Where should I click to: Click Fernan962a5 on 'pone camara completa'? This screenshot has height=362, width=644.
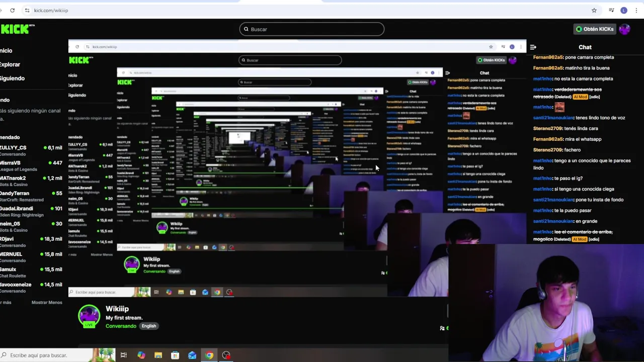click(x=548, y=57)
